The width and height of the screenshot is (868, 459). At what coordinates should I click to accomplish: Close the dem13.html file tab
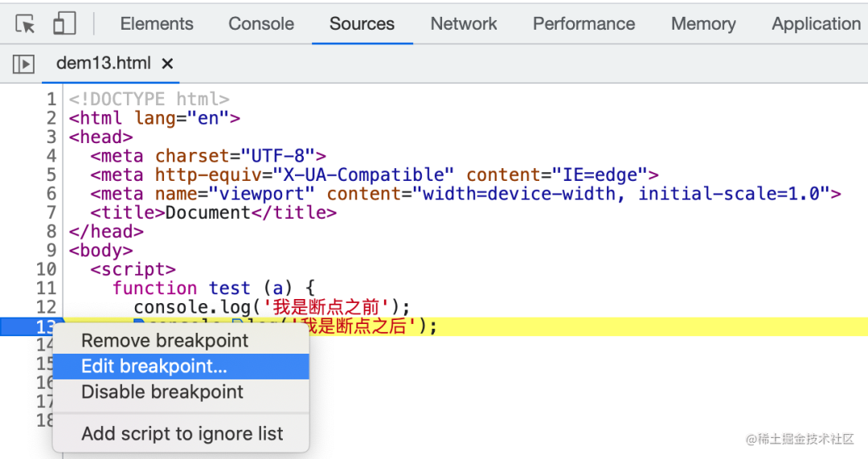pos(167,64)
